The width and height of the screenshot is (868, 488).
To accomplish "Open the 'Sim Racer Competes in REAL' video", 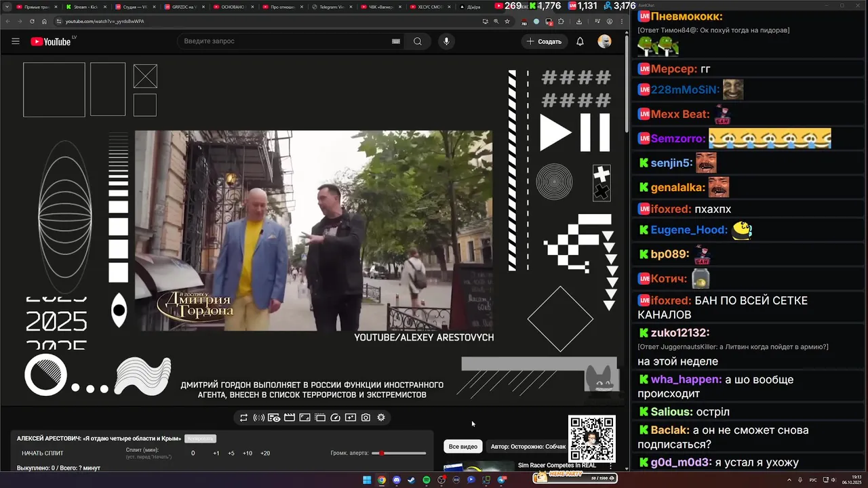I will tap(557, 466).
